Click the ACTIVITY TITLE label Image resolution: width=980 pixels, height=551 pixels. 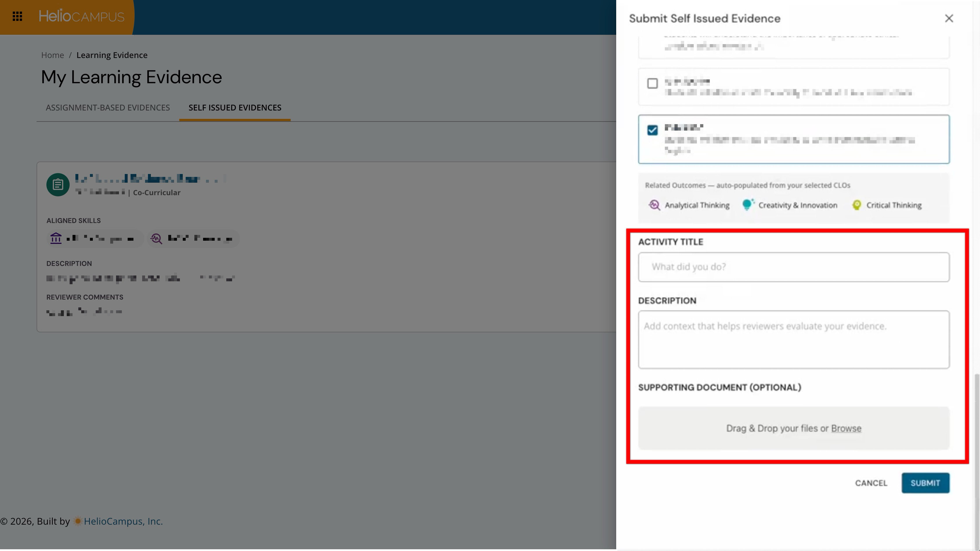(671, 242)
